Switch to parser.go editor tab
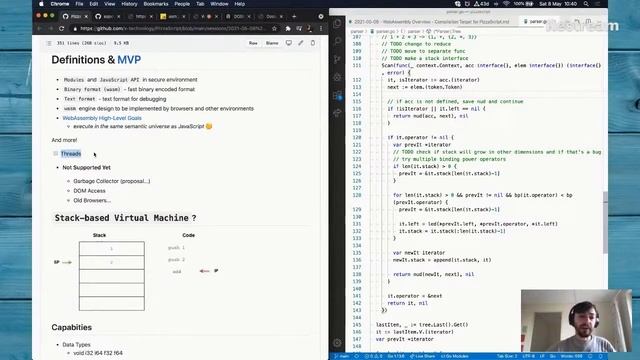This screenshot has width=640, height=360. (x=538, y=21)
